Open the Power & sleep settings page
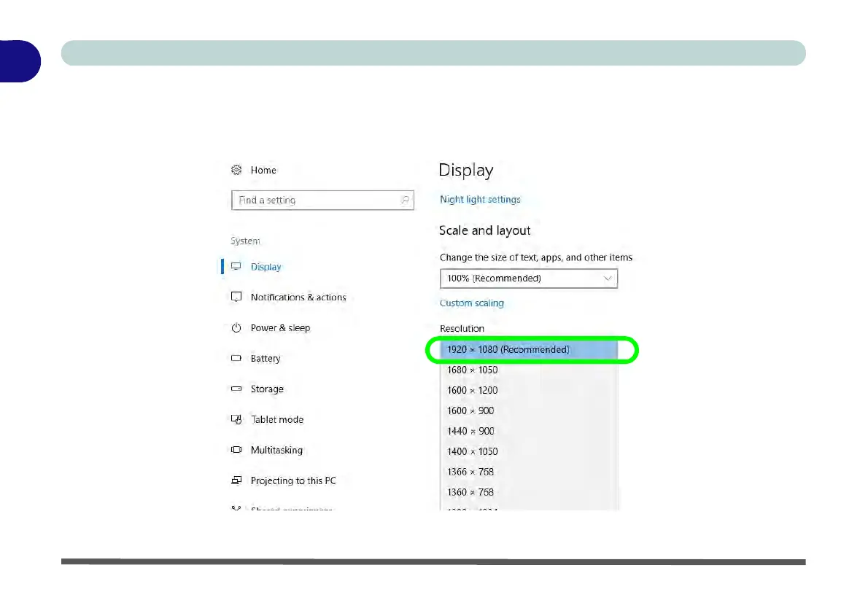 [x=280, y=328]
